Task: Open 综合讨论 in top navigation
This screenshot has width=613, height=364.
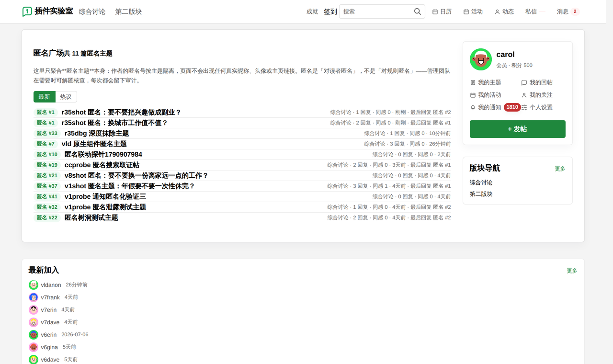Action: coord(92,11)
